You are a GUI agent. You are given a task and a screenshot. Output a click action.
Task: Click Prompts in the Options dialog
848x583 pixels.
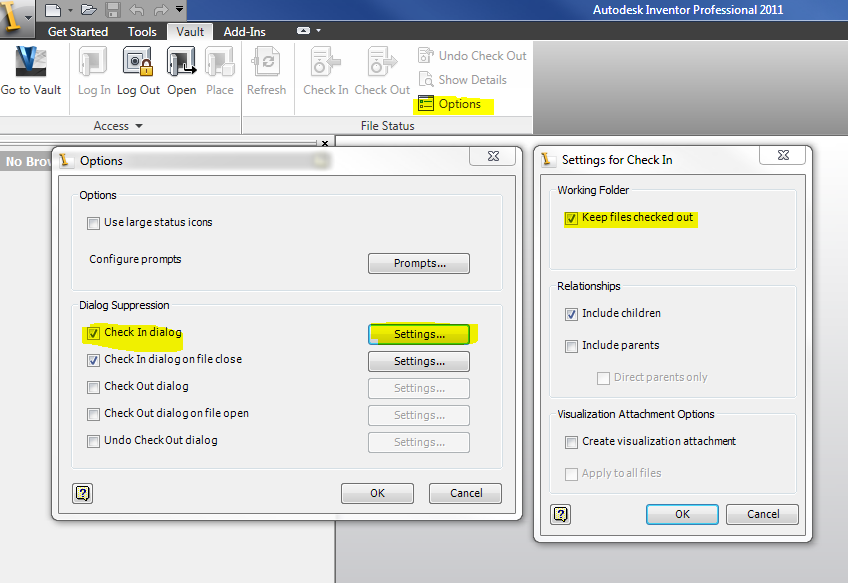tap(418, 263)
